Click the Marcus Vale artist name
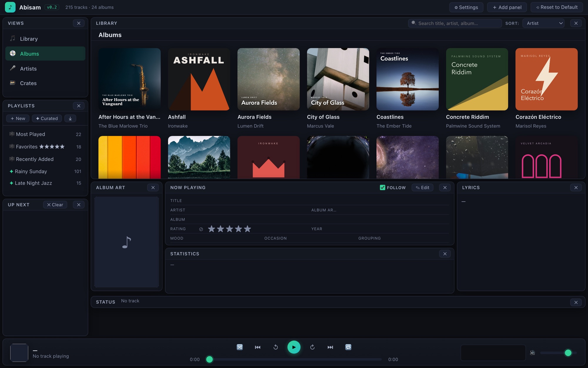 (320, 126)
